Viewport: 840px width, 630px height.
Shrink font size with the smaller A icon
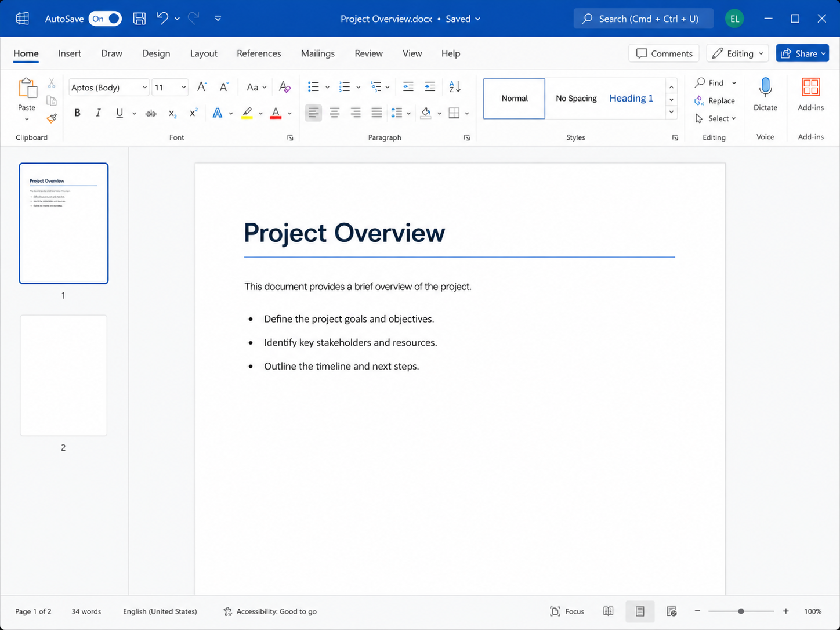(x=224, y=87)
